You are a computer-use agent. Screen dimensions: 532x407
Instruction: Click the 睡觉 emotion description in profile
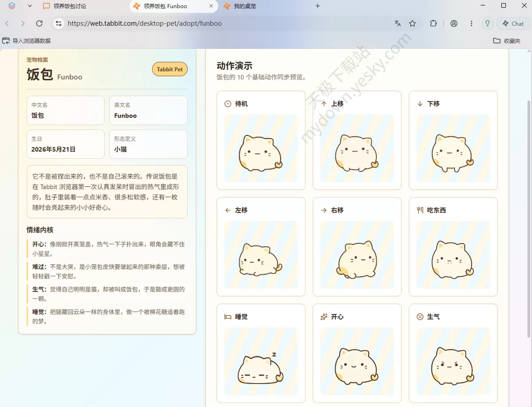click(107, 317)
